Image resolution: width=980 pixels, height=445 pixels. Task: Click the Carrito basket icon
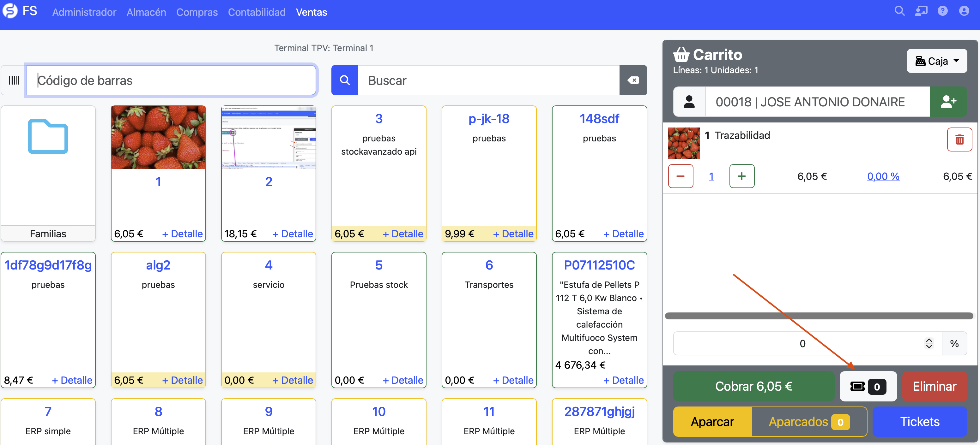click(x=681, y=55)
